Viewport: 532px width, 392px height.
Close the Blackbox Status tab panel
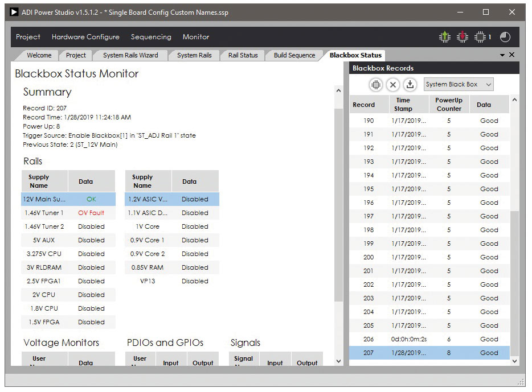511,55
